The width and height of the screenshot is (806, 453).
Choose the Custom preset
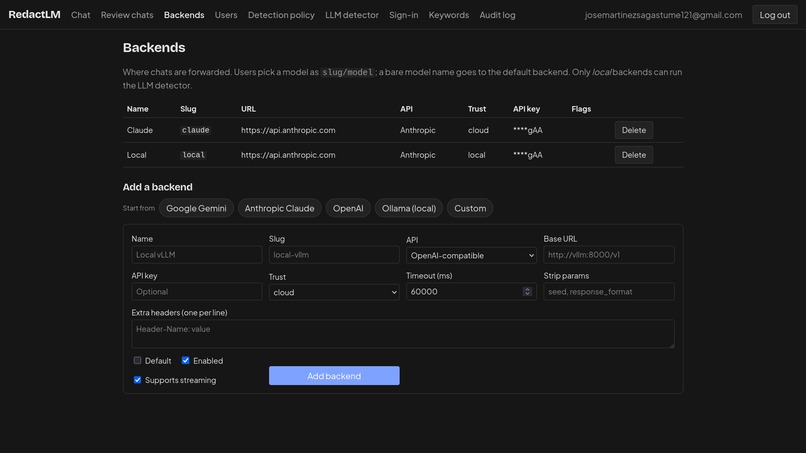click(470, 208)
